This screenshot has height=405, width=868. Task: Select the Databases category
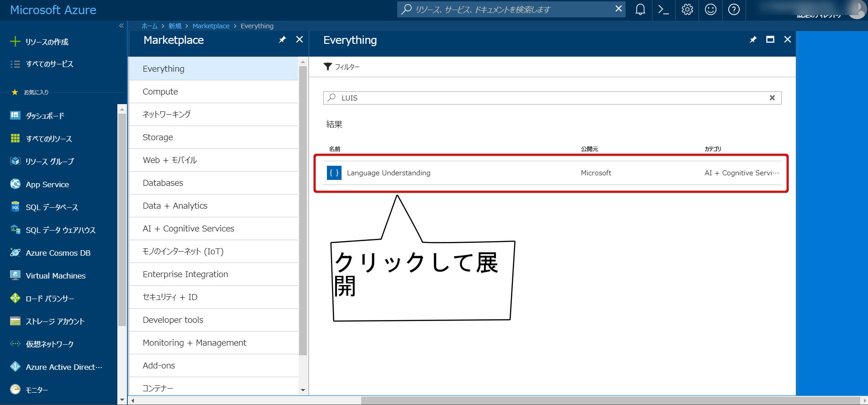point(214,183)
